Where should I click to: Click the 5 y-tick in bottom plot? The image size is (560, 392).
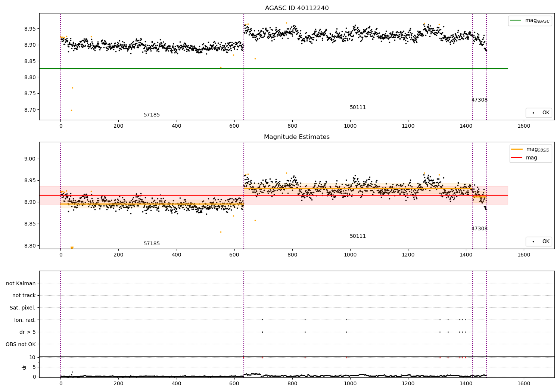click(34, 367)
